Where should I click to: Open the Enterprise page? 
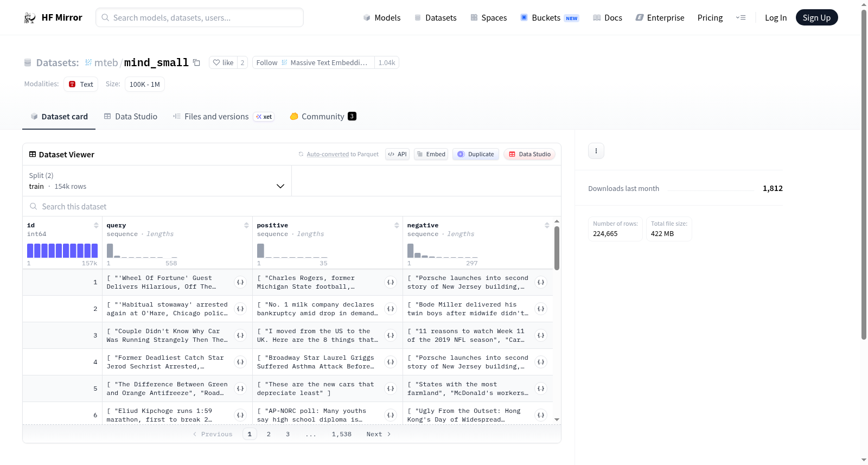pos(660,17)
